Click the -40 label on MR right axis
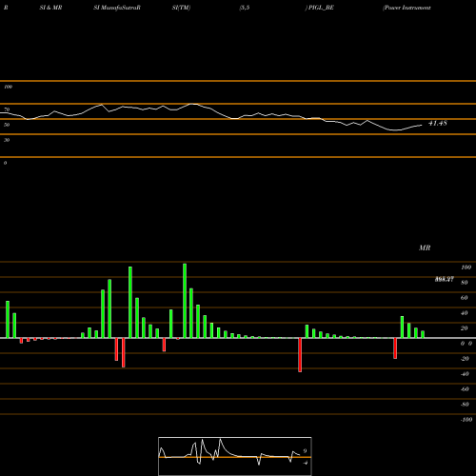This screenshot has width=476, height=476. coord(465,374)
